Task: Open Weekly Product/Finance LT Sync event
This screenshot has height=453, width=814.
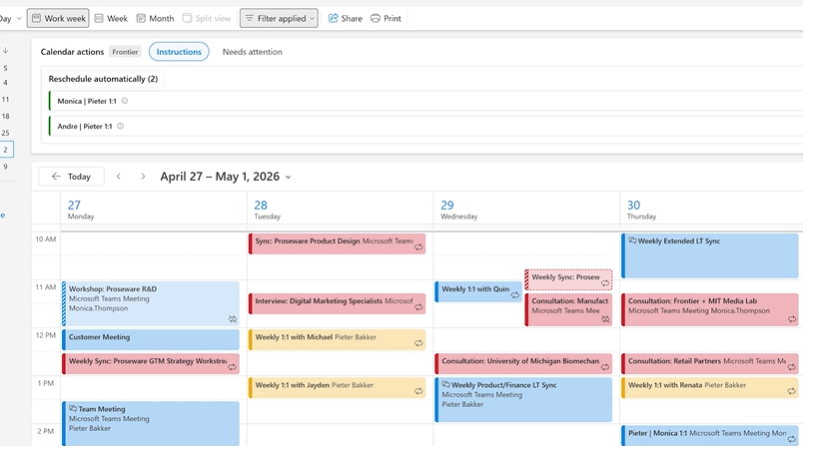Action: click(x=523, y=400)
